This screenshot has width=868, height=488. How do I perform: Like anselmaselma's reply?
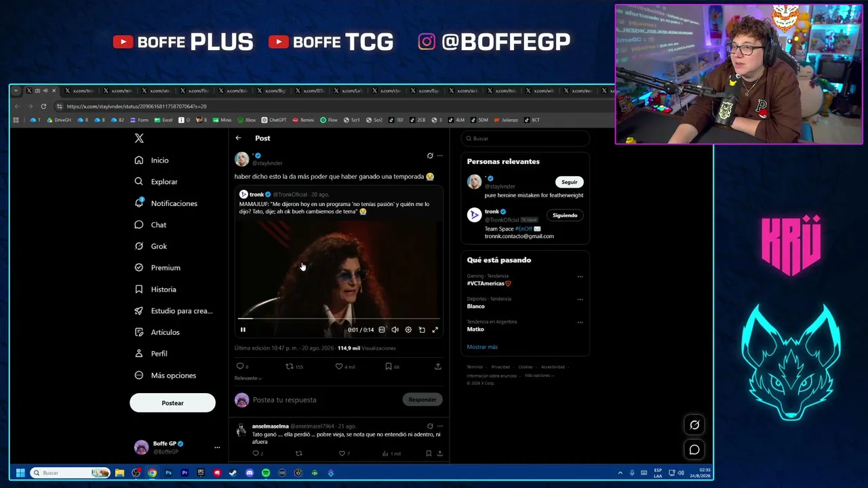pyautogui.click(x=344, y=453)
